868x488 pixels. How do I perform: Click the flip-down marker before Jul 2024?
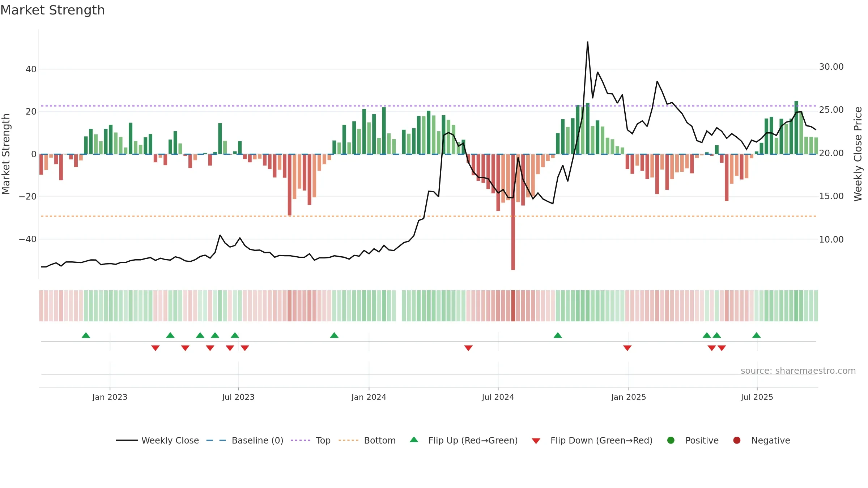[x=468, y=348]
